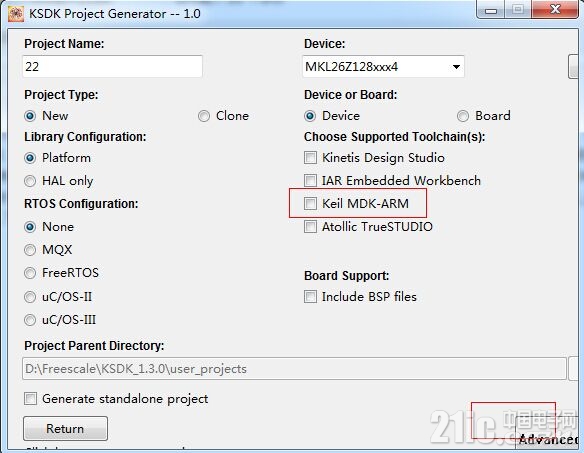The height and width of the screenshot is (453, 584).
Task: Enable Atollic TrueSTUDIO toolchain
Action: coord(310,227)
